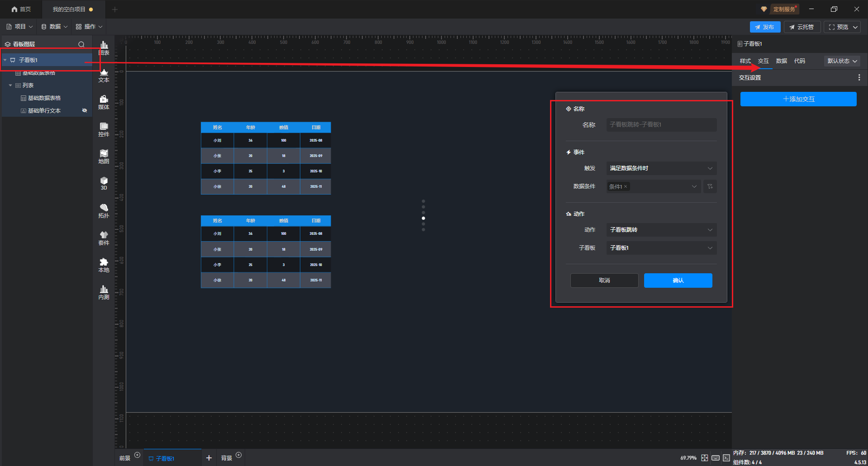This screenshot has width=868, height=466.
Task: Open the console icon in status bar
Action: click(726, 458)
